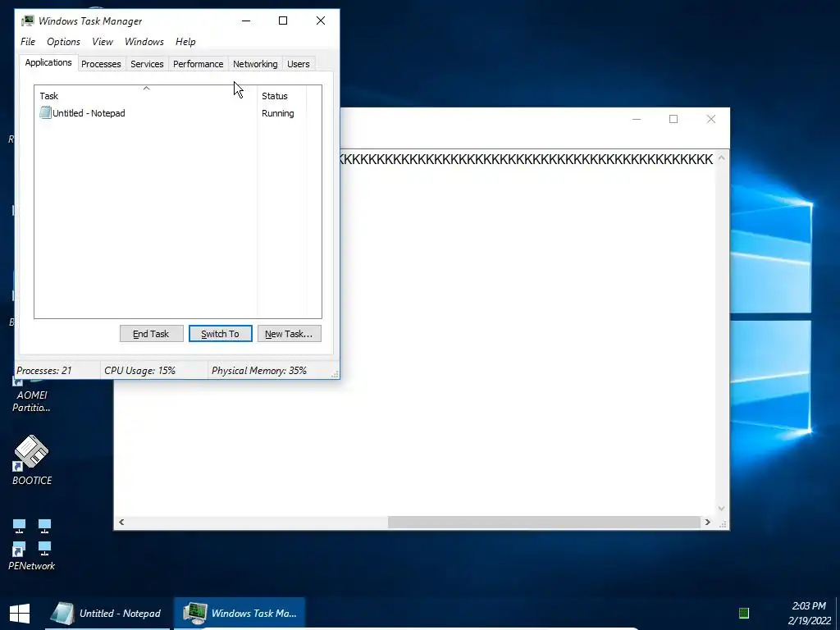Click the Switch To button
Screen dimensions: 840x630
point(220,334)
